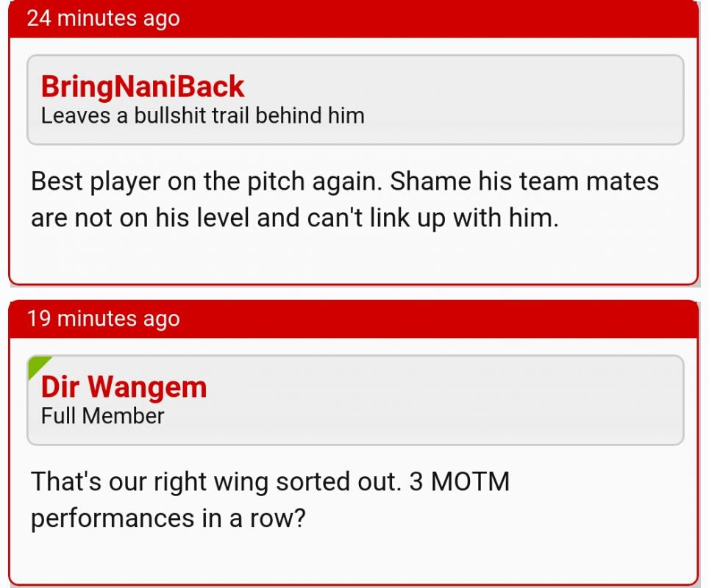Click blank area below BringNaniBack's post text
The width and height of the screenshot is (709, 588).
point(353,257)
